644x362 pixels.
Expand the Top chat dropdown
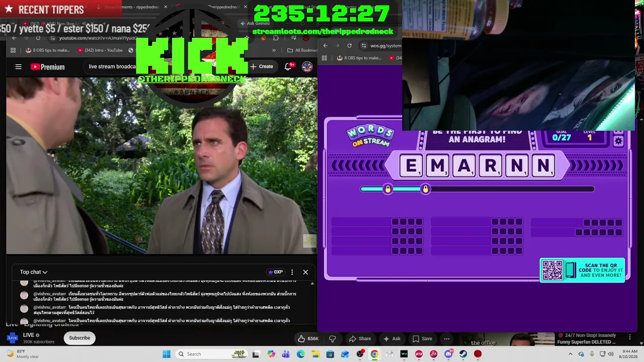[x=34, y=272]
